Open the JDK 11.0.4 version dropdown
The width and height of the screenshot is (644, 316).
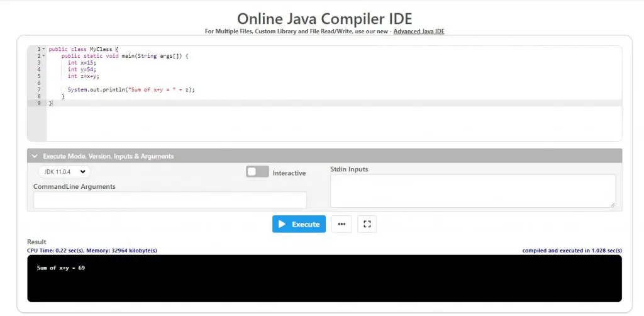pos(65,172)
